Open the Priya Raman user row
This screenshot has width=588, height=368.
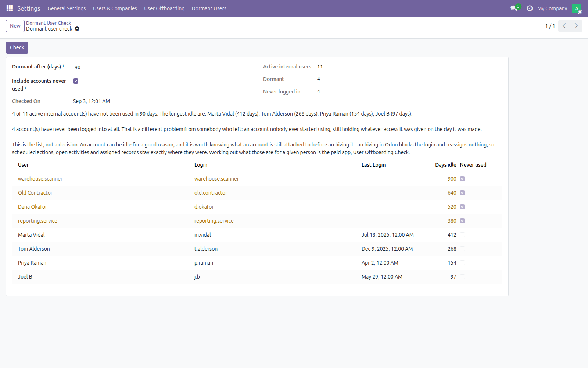pos(257,263)
